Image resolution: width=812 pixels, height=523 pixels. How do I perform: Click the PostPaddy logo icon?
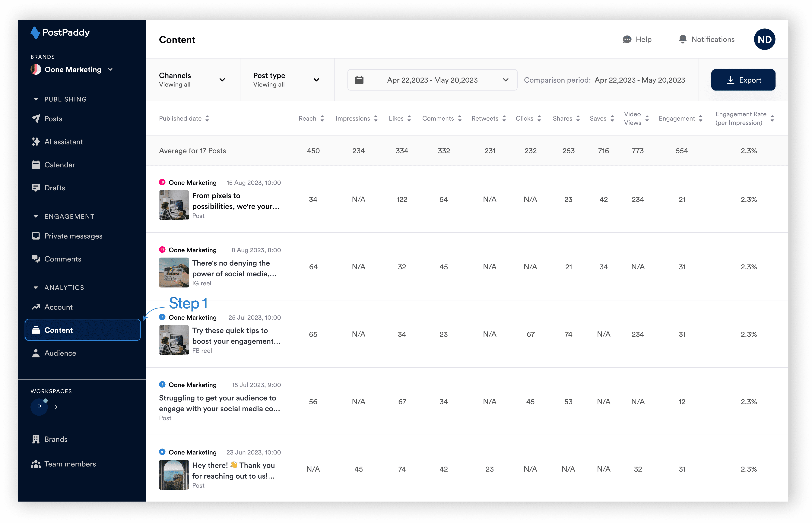pos(35,33)
